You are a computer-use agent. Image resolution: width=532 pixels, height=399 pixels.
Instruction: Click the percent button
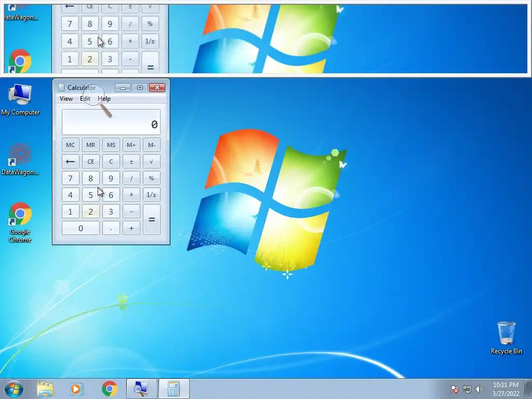152,178
